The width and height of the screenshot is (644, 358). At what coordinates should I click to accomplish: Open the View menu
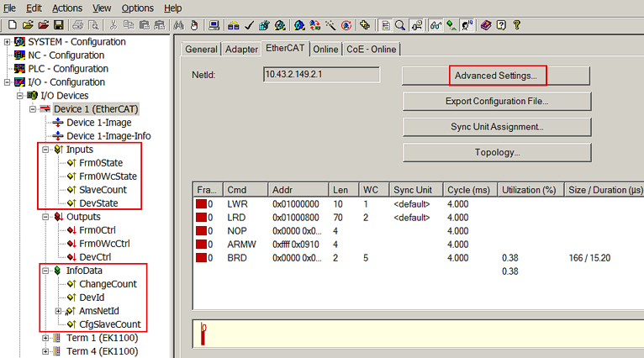102,8
